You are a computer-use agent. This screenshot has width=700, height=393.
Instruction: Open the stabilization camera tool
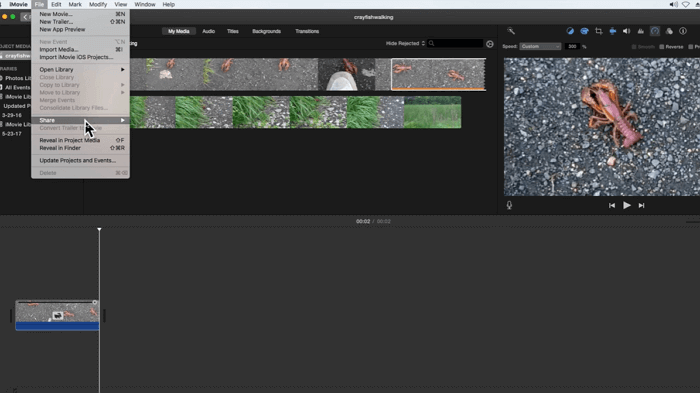click(x=612, y=31)
